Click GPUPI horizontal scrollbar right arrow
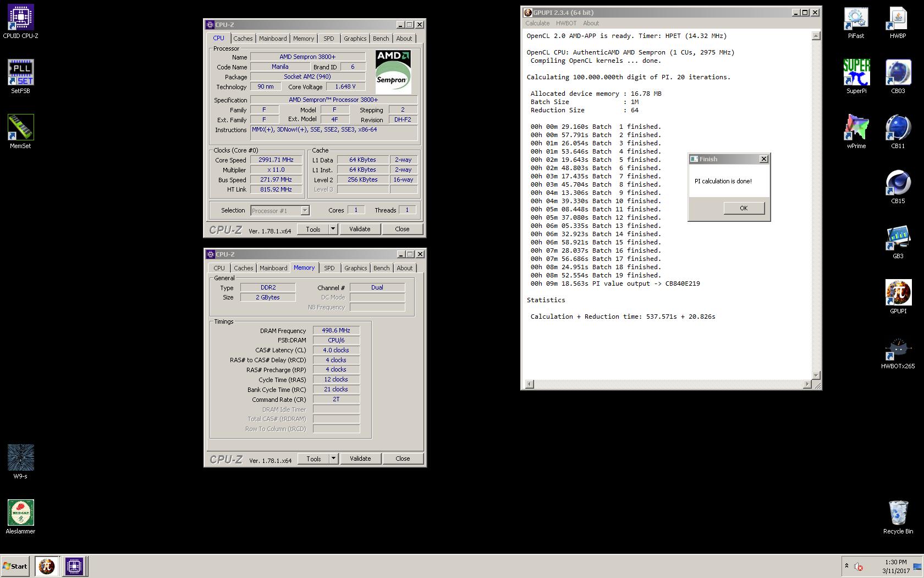The width and height of the screenshot is (924, 578). (807, 384)
